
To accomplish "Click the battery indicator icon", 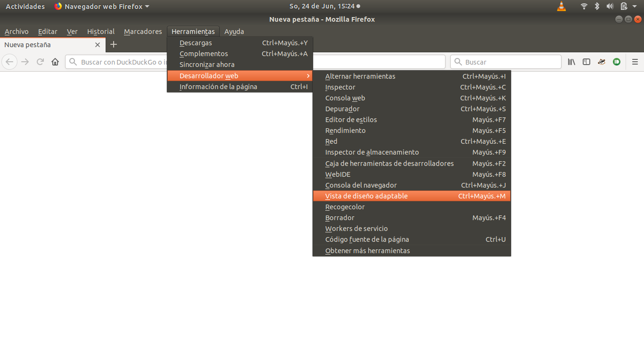I will click(624, 6).
